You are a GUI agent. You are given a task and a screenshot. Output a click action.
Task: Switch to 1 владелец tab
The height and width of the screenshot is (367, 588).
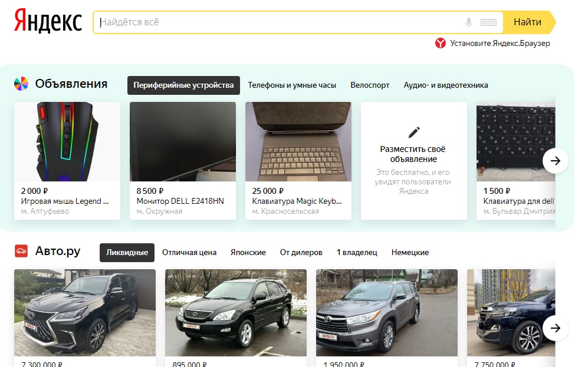357,252
